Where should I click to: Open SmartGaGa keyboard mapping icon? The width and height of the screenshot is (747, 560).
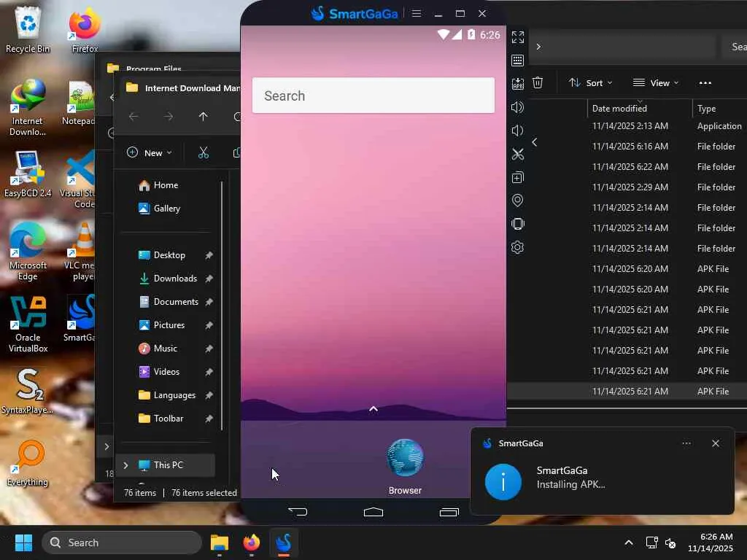pos(517,60)
